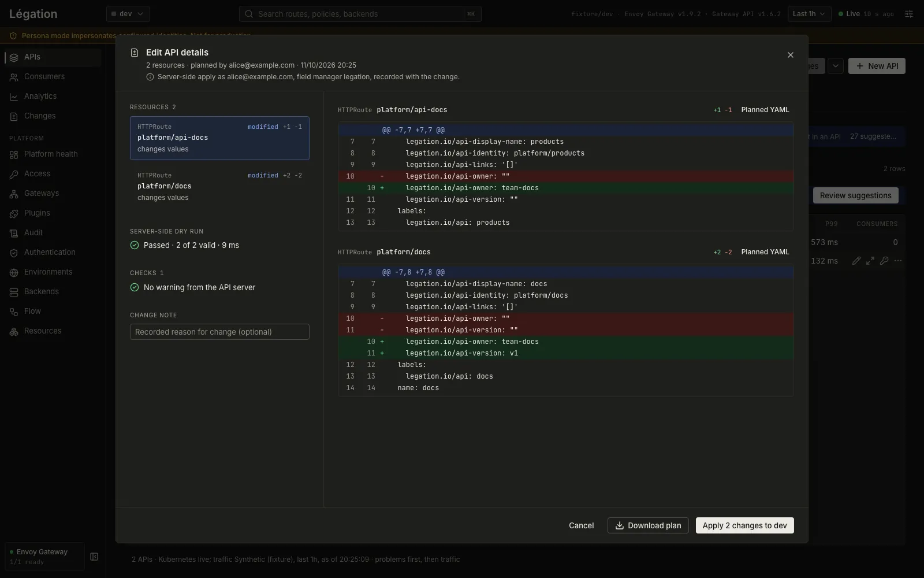
Task: Click the download icon in Download plan
Action: point(619,525)
